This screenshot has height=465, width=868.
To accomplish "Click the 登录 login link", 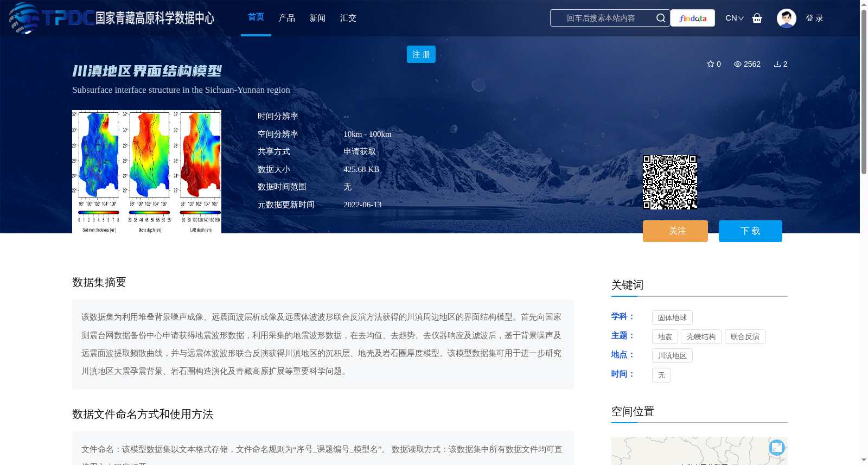I will 814,18.
